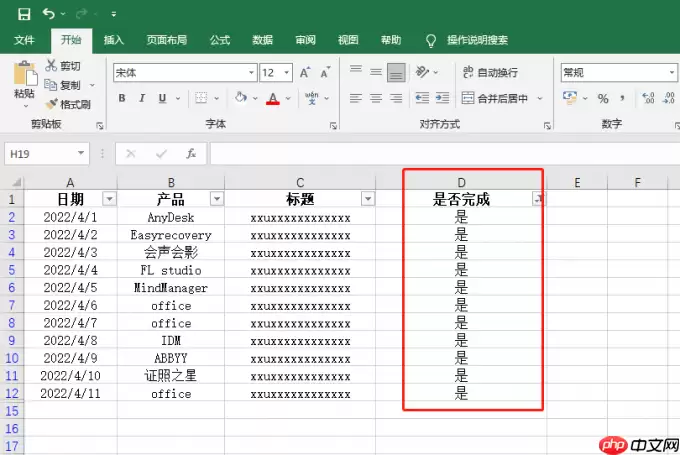This screenshot has width=680, height=455.
Task: Click 合并后居中 merge and center
Action: (495, 98)
